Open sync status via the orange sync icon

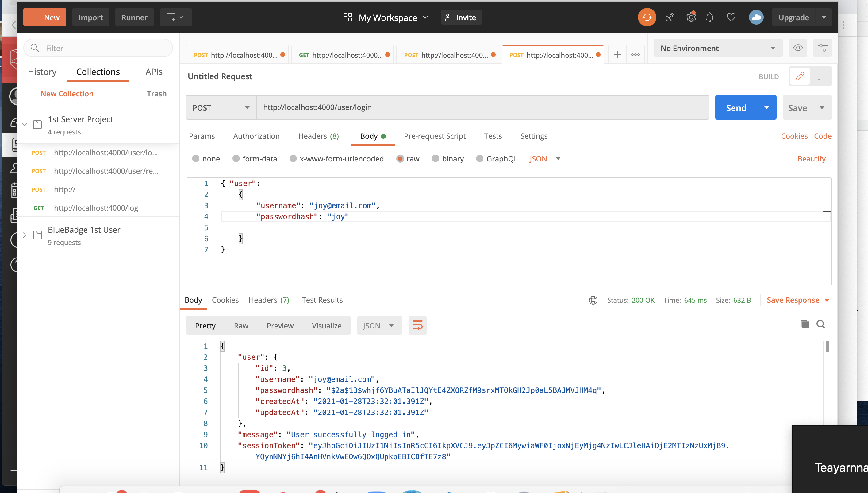coord(647,17)
